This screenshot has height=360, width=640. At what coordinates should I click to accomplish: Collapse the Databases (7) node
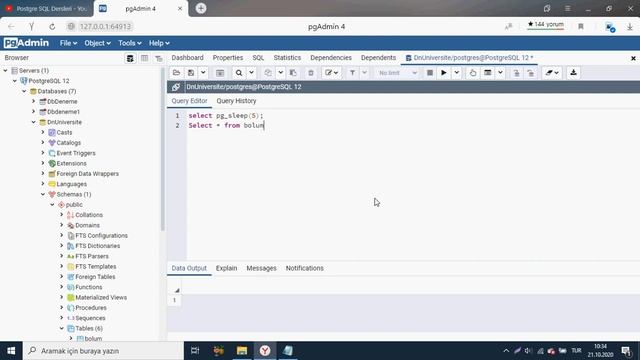pyautogui.click(x=24, y=91)
